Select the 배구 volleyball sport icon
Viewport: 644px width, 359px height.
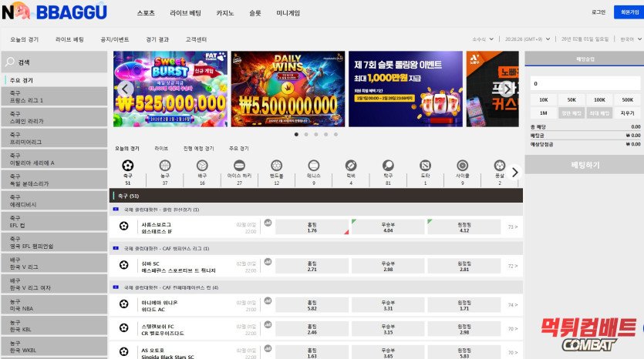[202, 166]
